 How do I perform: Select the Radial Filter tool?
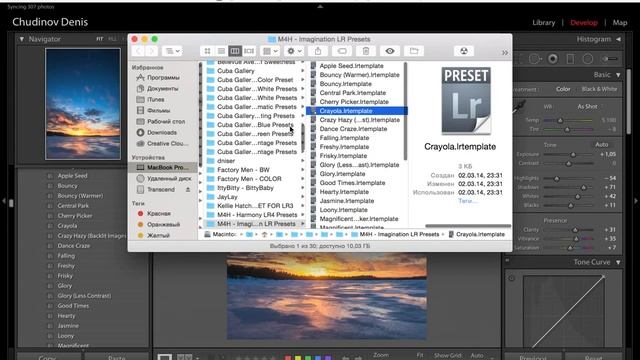pos(588,59)
